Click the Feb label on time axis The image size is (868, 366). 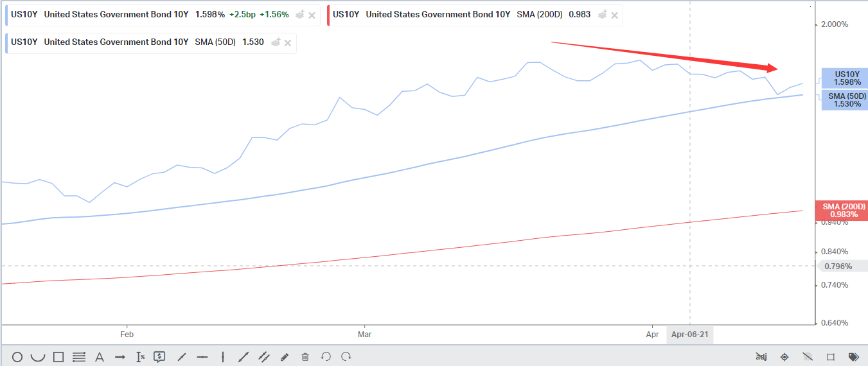pos(127,335)
